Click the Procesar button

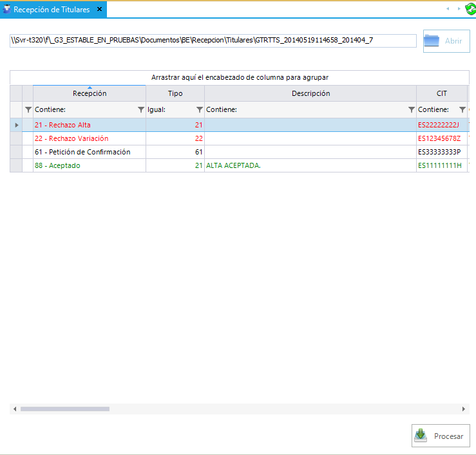click(441, 436)
